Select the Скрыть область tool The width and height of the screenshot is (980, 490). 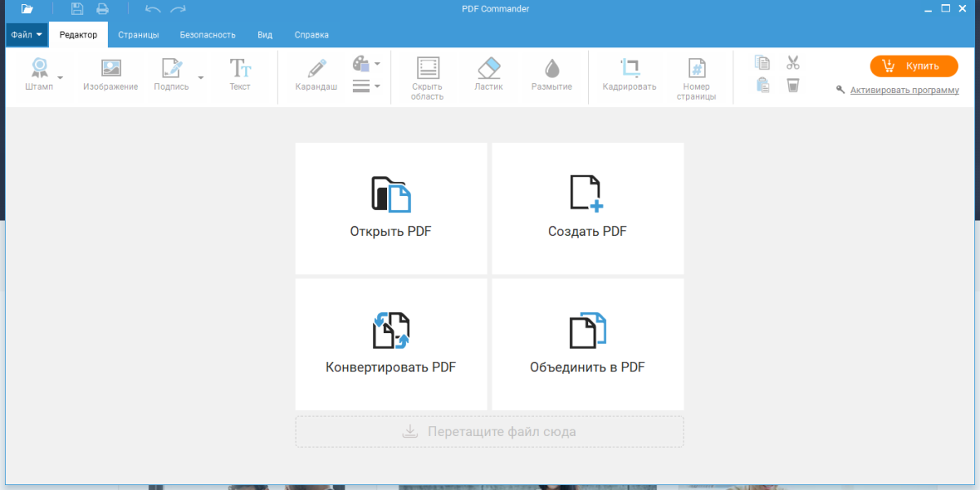coord(427,78)
